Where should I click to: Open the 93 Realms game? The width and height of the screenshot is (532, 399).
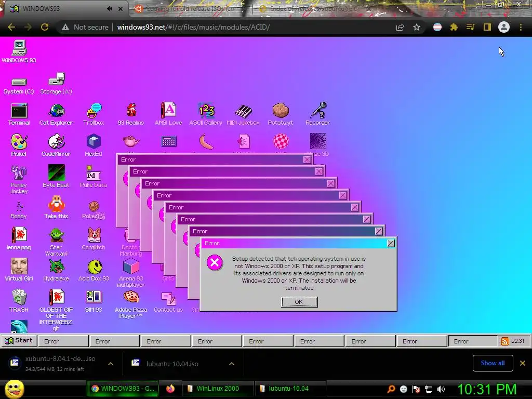click(x=131, y=114)
